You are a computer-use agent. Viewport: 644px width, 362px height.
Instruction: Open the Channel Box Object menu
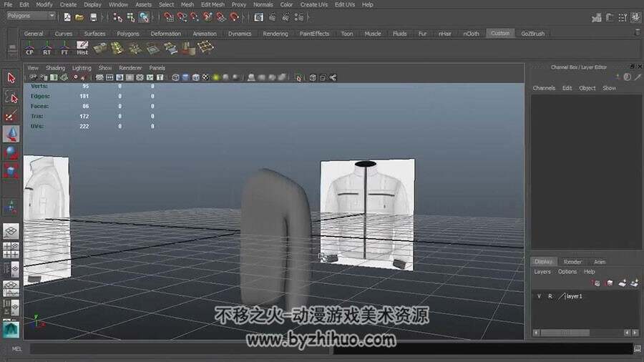pos(587,88)
